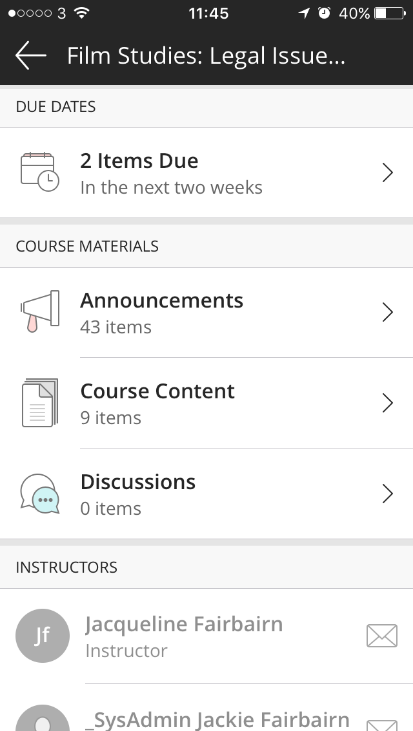Tap the megaphone Announcements icon

(x=40, y=311)
